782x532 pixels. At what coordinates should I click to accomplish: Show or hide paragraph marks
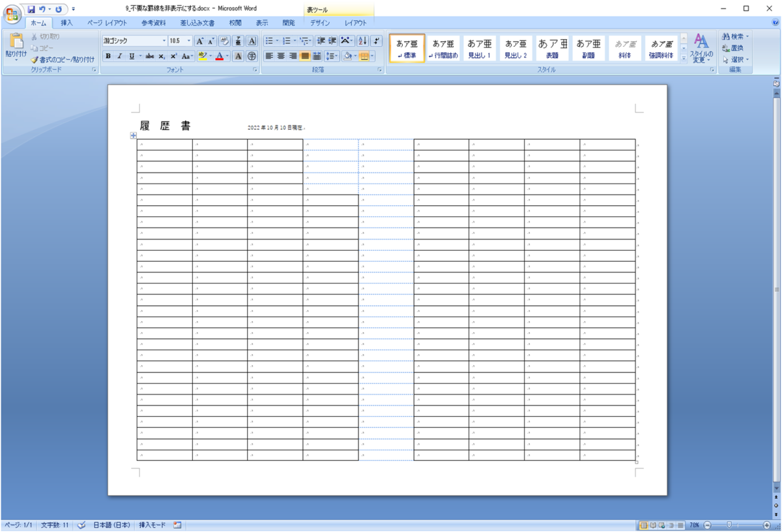click(377, 40)
